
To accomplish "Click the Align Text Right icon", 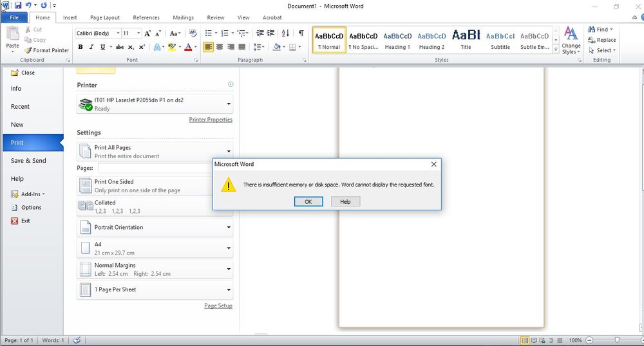I will [x=231, y=47].
